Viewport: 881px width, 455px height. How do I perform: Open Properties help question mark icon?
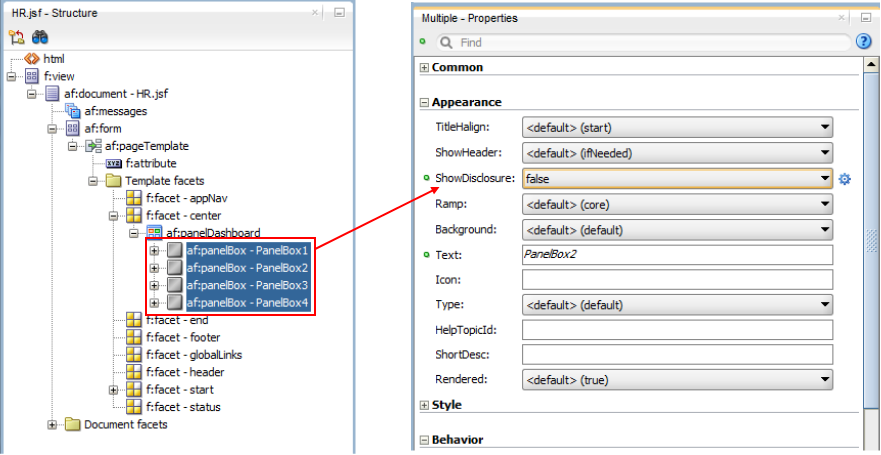click(x=863, y=42)
